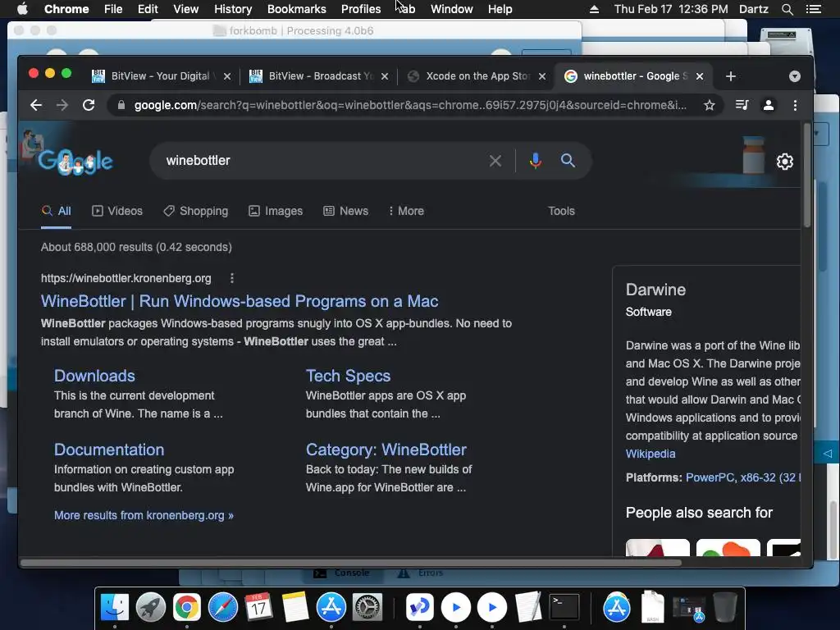Open the Downloads sitelink
Image resolution: width=840 pixels, height=630 pixels.
click(94, 376)
